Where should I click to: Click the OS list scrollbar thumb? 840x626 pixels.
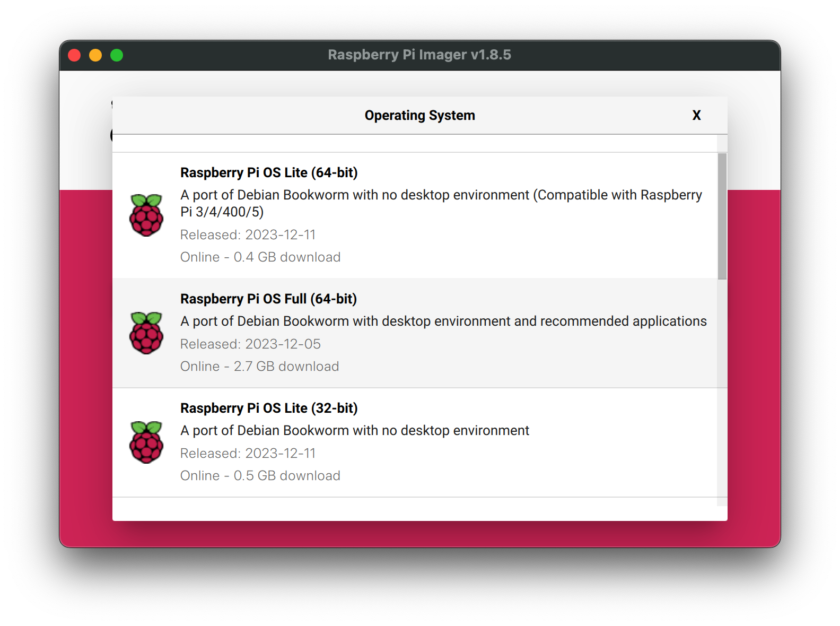coord(722,216)
